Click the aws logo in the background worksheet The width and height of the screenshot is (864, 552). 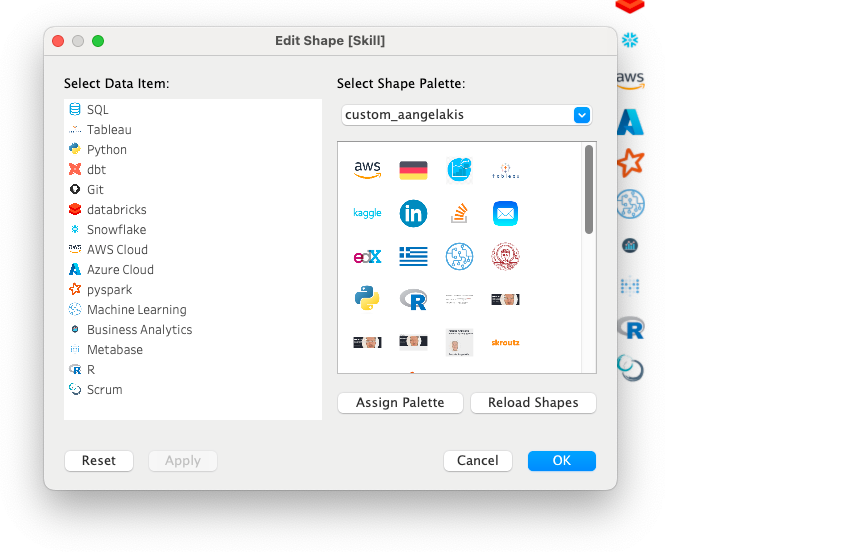point(630,80)
